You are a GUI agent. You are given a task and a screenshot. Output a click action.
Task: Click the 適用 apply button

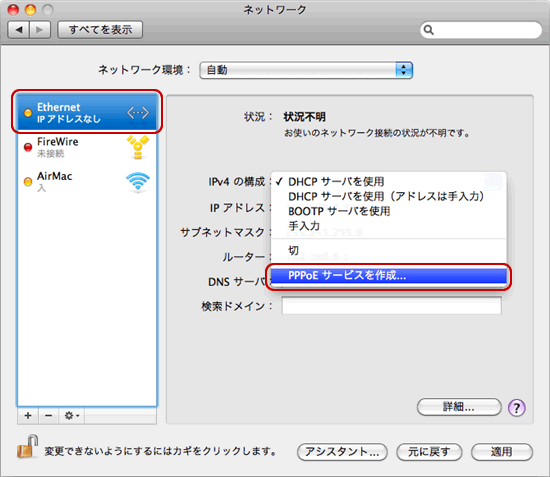(502, 452)
